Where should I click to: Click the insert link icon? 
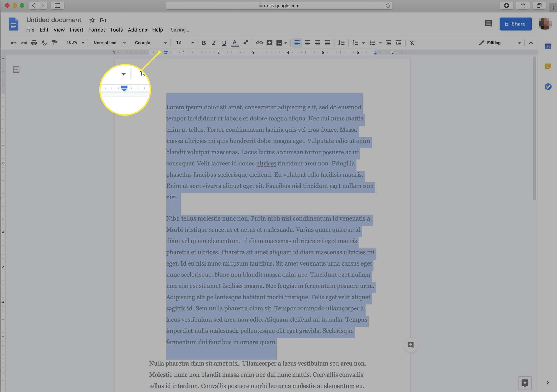pos(258,43)
